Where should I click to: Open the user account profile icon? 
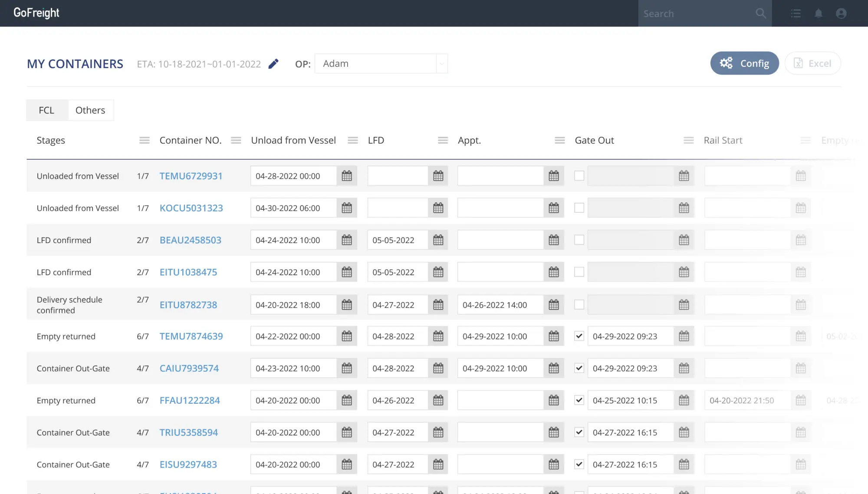(841, 13)
